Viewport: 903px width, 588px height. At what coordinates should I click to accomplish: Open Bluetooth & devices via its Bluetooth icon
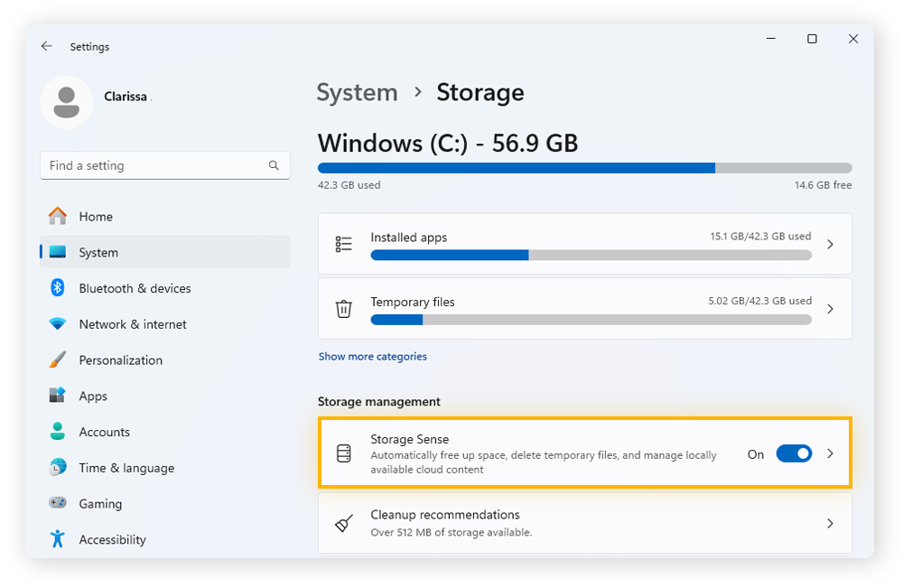click(58, 288)
